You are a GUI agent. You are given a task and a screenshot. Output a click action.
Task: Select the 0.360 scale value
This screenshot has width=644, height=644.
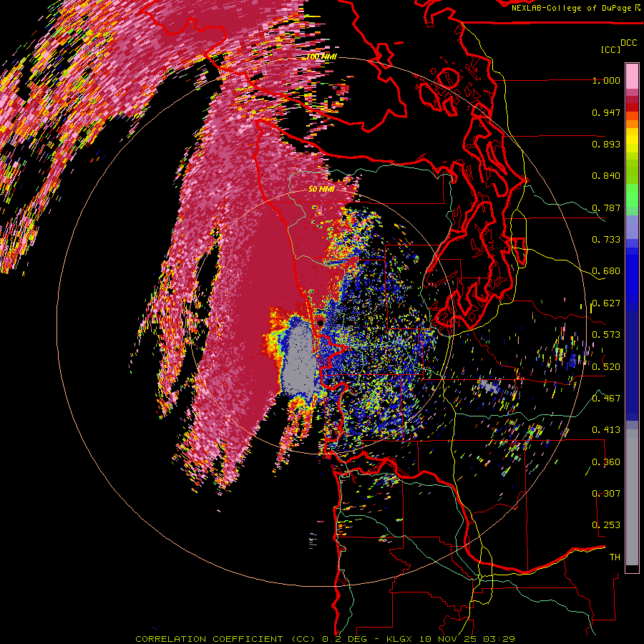click(x=606, y=462)
